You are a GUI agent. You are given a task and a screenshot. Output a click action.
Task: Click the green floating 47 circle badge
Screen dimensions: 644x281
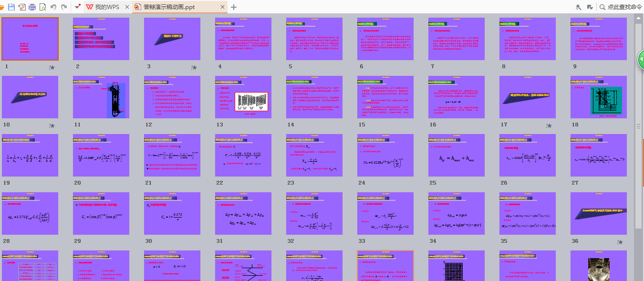(x=641, y=60)
